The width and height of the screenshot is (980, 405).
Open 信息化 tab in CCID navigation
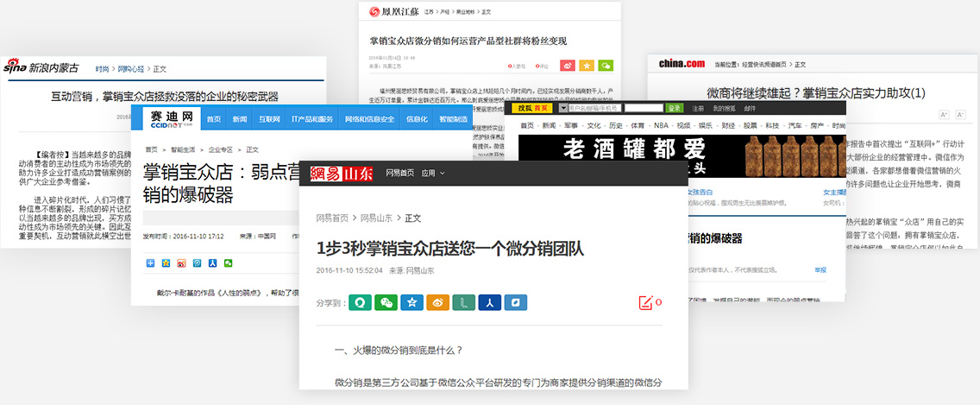coord(417,119)
